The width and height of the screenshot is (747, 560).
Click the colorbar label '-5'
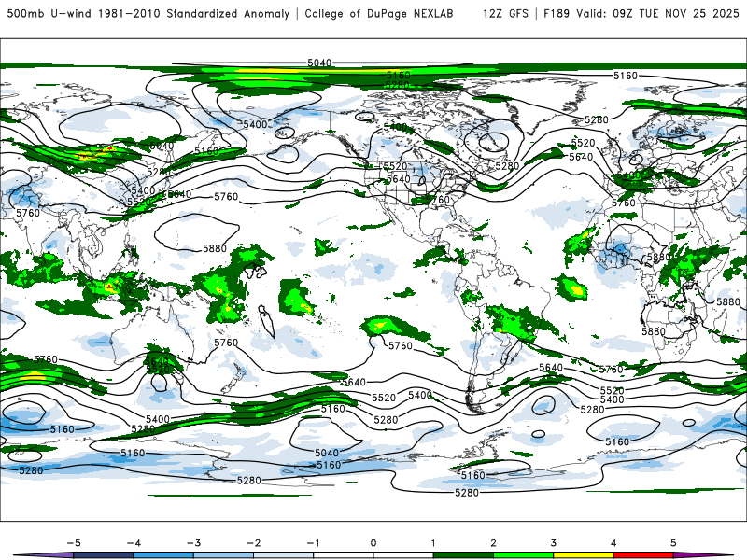(74, 543)
